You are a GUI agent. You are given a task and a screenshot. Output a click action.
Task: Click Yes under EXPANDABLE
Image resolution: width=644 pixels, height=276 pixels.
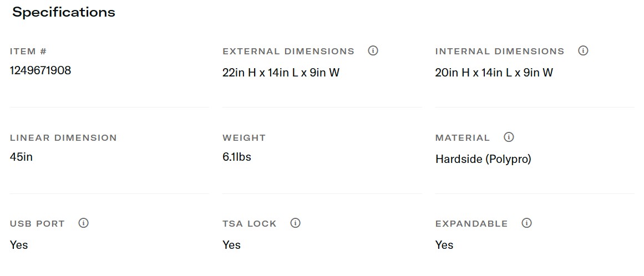tap(444, 245)
